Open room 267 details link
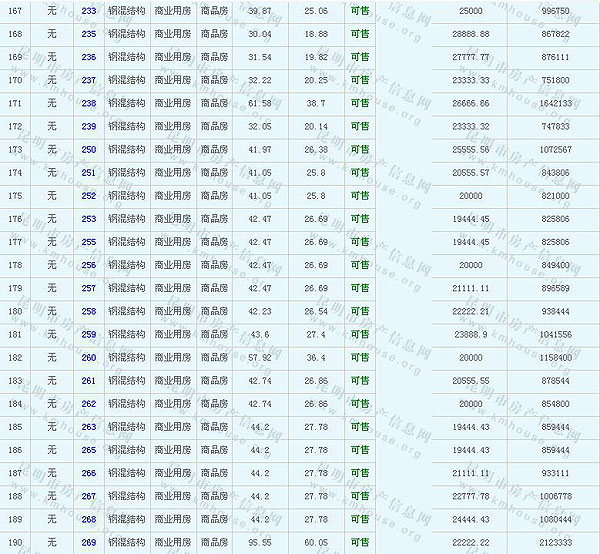Image resolution: width=600 pixels, height=554 pixels. click(89, 497)
